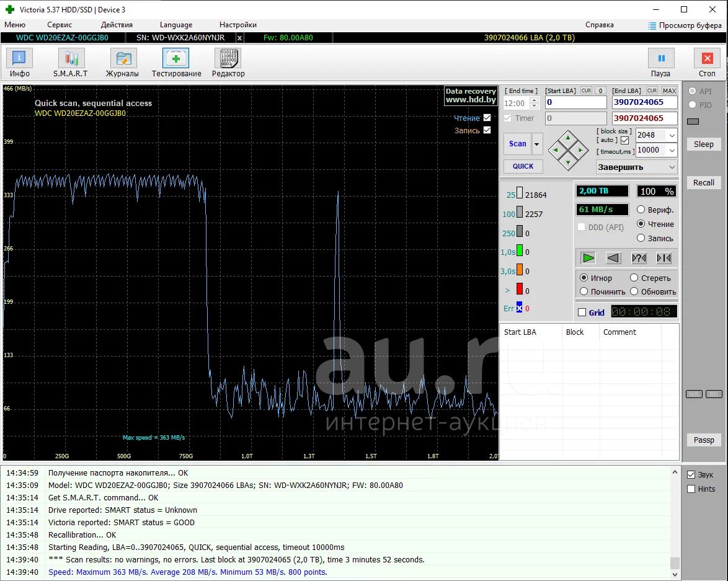The image size is (728, 581).
Task: Click the log panel scroll-down arrow
Action: click(675, 575)
